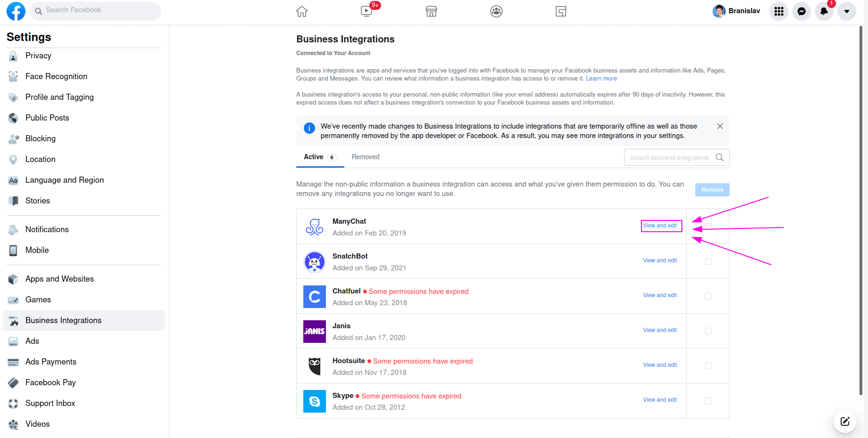View and edit Janis integration
The width and height of the screenshot is (868, 438).
tap(660, 330)
